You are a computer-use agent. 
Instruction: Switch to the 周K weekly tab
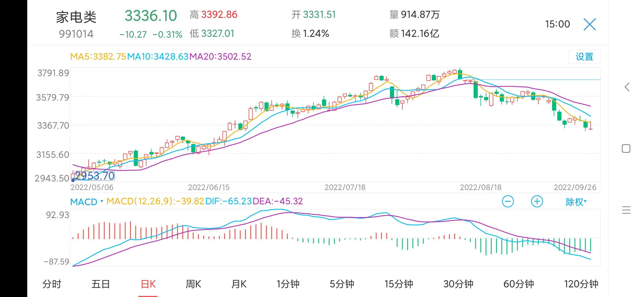tap(193, 284)
